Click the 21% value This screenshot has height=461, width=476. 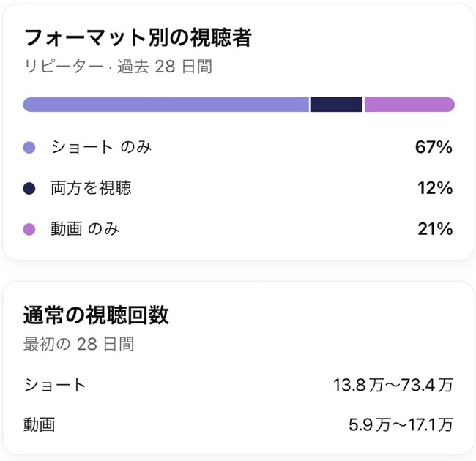click(435, 230)
